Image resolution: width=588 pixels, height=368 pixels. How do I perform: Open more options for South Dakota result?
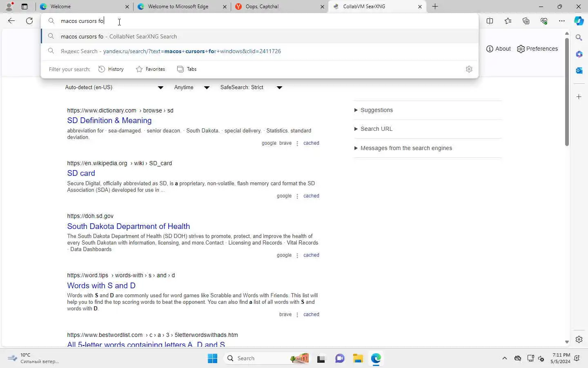coord(297,256)
